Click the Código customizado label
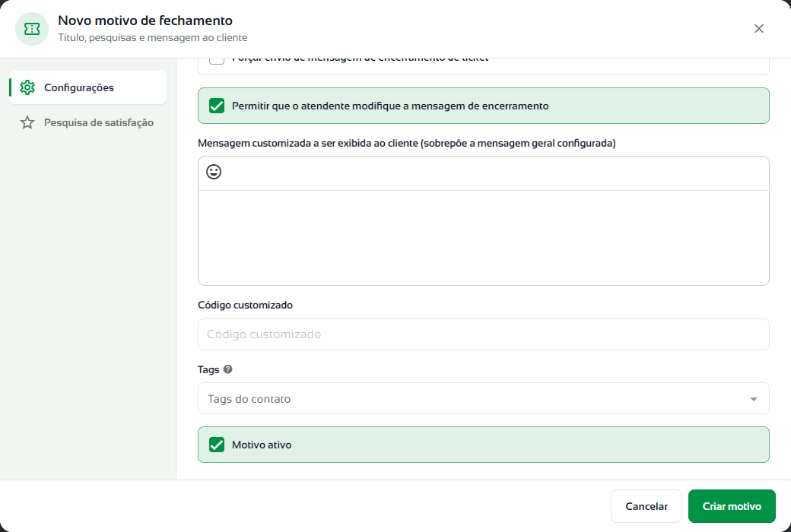This screenshot has height=532, width=791. click(x=245, y=305)
